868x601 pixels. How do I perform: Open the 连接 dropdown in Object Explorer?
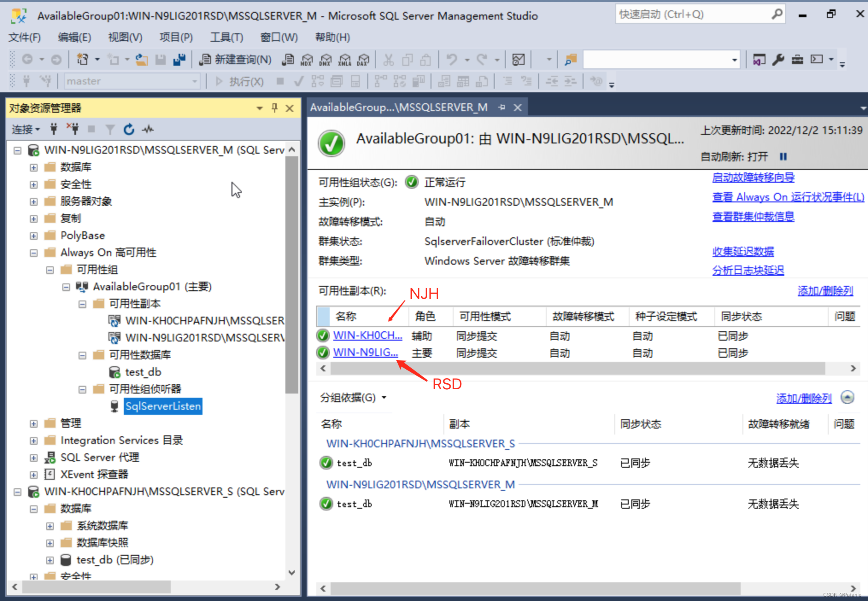click(26, 129)
